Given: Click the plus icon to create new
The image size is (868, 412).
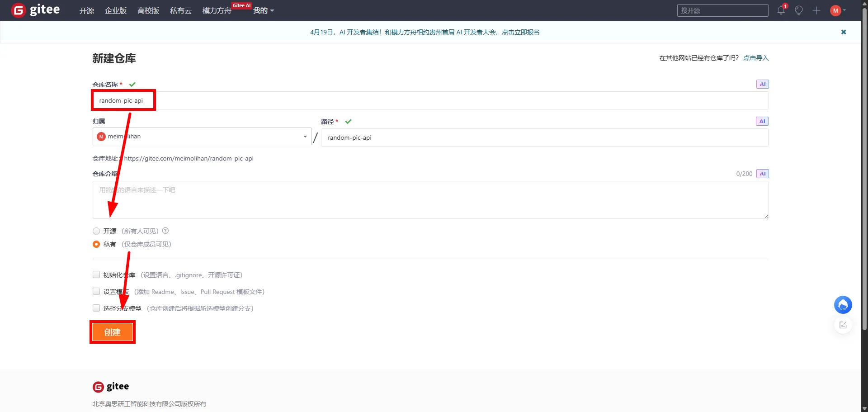Looking at the screenshot, I should (816, 10).
